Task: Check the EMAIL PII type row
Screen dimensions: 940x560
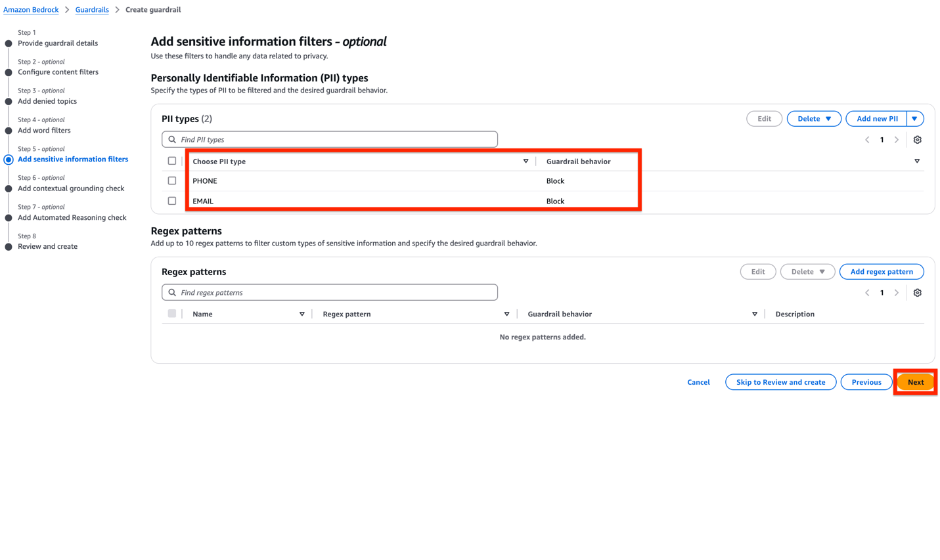Action: 171,200
